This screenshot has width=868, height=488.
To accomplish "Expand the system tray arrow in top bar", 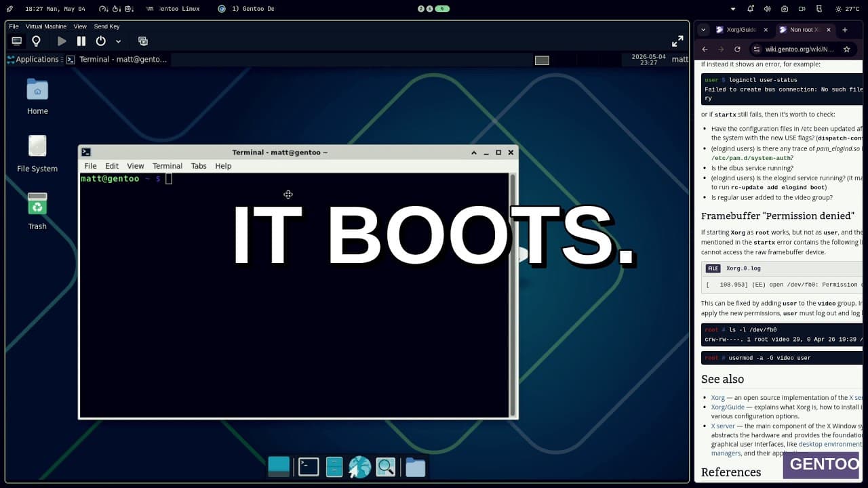I will [733, 9].
